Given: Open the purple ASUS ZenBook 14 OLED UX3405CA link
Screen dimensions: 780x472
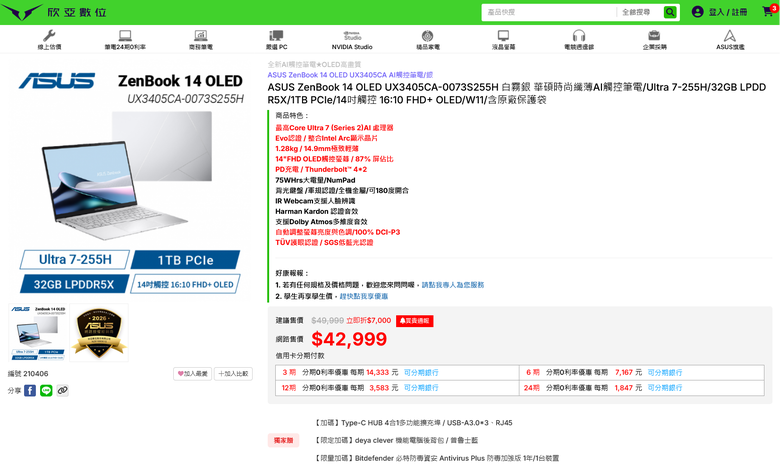Looking at the screenshot, I should (x=350, y=75).
